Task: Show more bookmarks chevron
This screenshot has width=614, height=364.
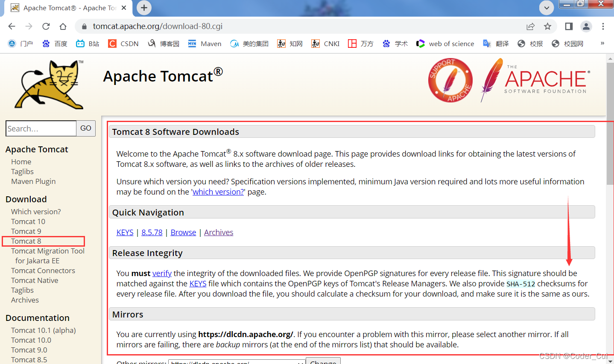Action: [x=602, y=43]
